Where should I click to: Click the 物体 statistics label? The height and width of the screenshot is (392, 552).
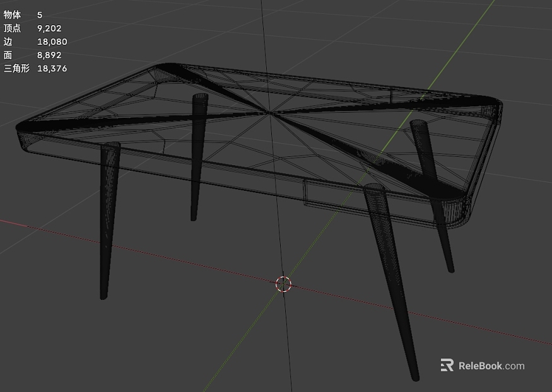(x=13, y=14)
